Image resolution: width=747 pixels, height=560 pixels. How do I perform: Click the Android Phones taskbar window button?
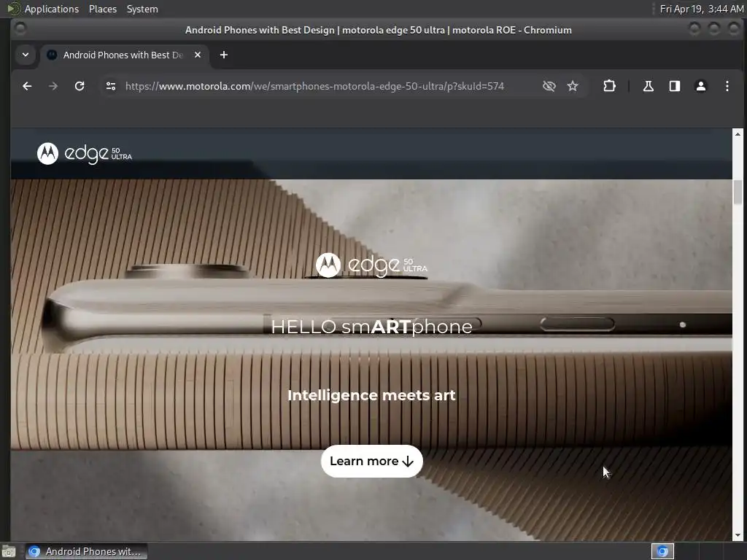(86, 551)
